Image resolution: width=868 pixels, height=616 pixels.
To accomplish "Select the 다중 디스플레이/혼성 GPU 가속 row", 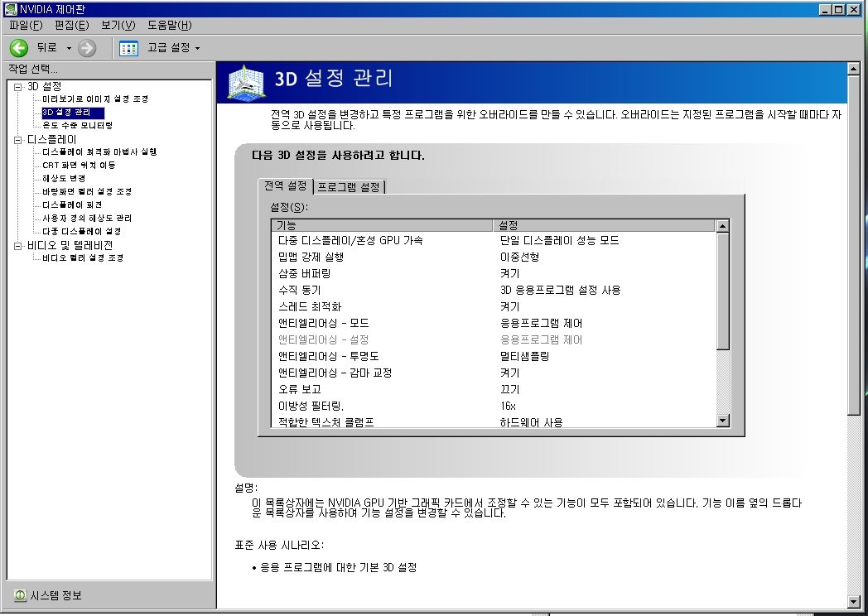I will 494,240.
